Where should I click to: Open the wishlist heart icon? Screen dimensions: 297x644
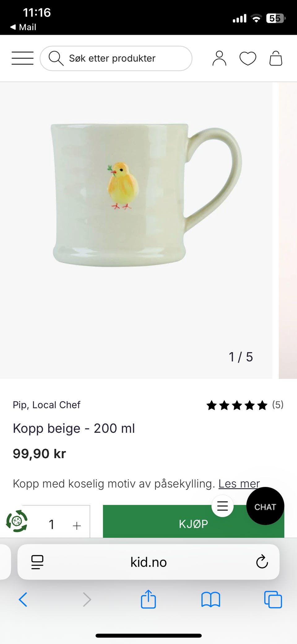pos(248,58)
